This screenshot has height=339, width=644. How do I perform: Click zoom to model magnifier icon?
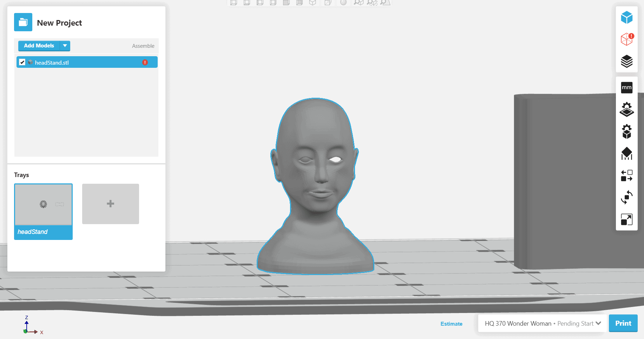(359, 2)
